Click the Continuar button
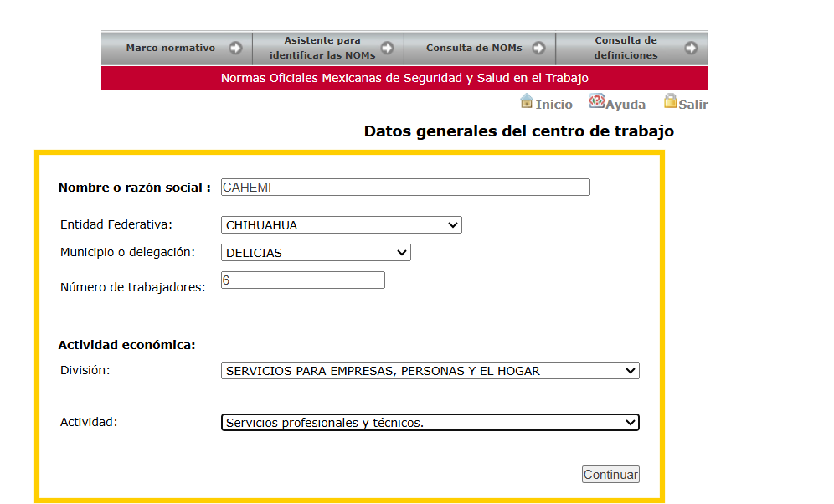The height and width of the screenshot is (504, 834). point(610,474)
